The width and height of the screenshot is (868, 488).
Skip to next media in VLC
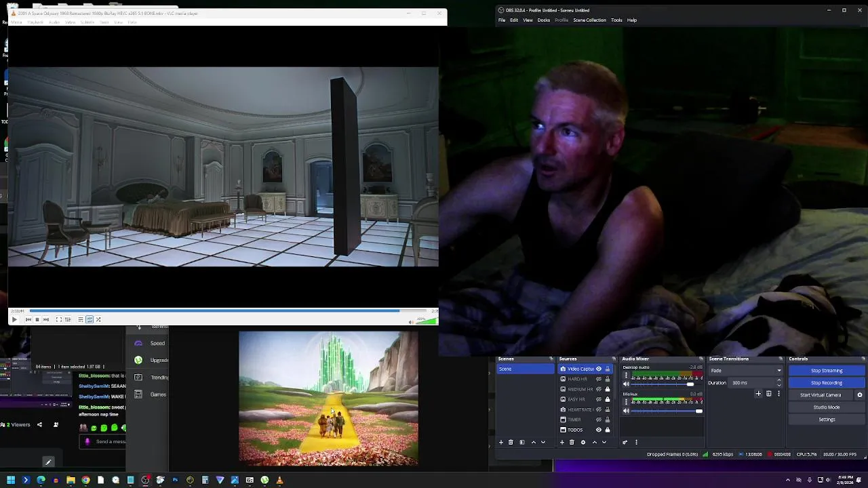(45, 319)
